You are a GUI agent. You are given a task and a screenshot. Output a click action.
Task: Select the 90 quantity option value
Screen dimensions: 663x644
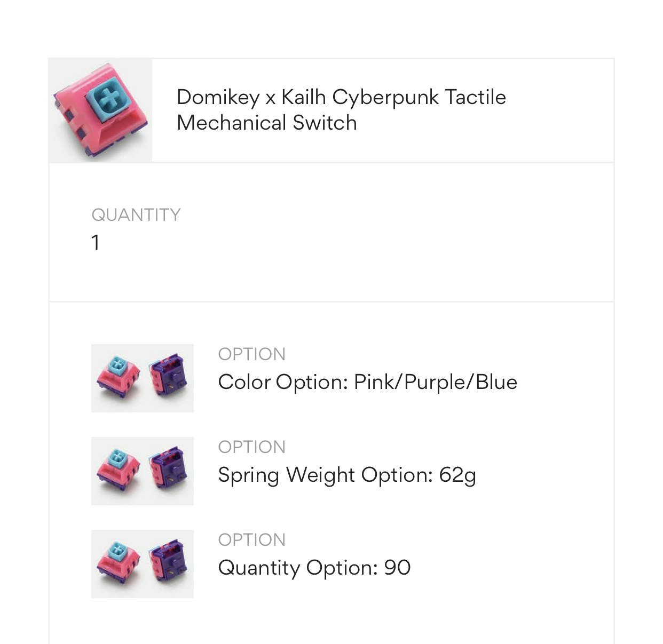[x=397, y=568]
